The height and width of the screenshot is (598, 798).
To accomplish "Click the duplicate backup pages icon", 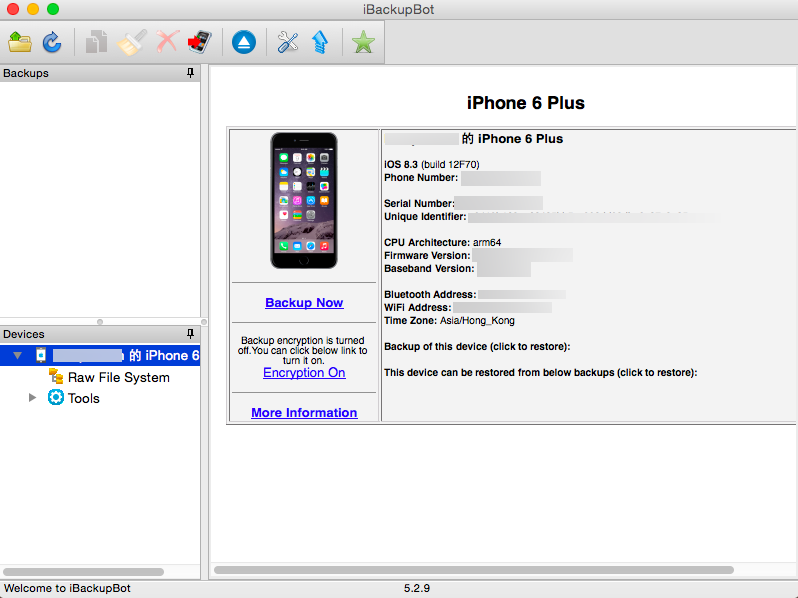I will click(96, 42).
